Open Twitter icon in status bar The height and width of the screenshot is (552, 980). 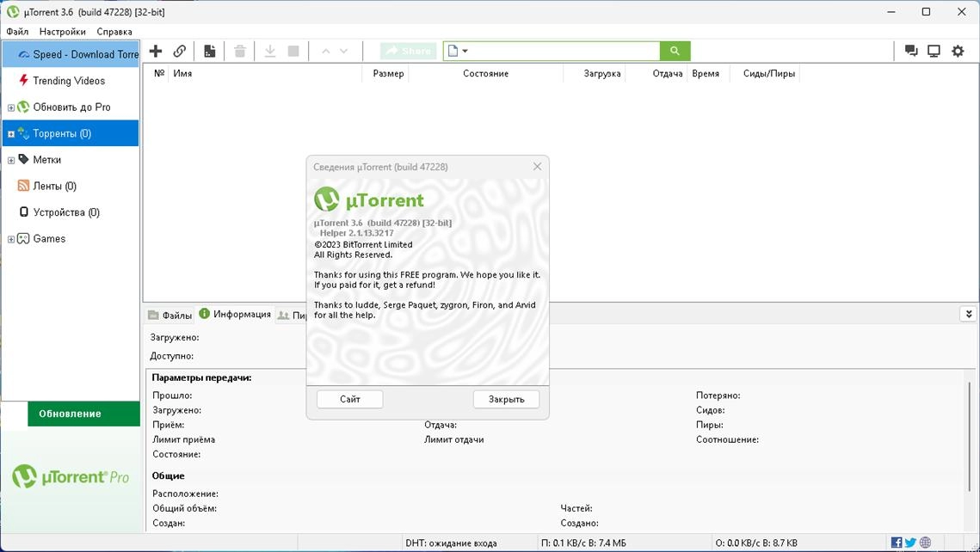910,543
